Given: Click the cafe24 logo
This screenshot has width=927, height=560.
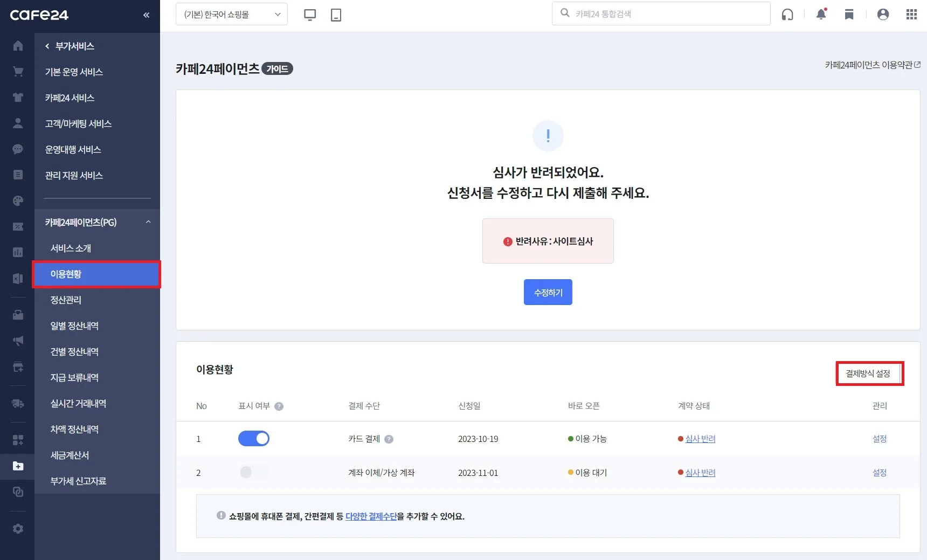Looking at the screenshot, I should click(x=39, y=15).
